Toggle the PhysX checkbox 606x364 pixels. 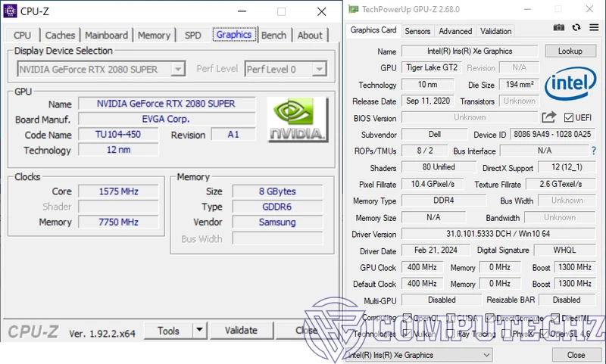pos(505,334)
